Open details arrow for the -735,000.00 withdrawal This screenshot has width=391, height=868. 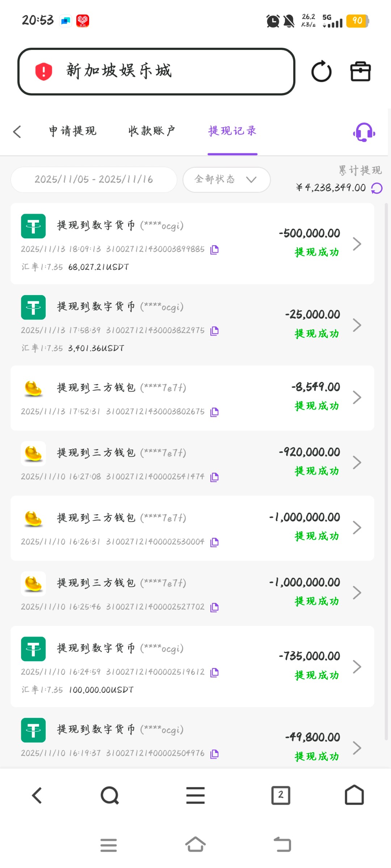coord(357,667)
